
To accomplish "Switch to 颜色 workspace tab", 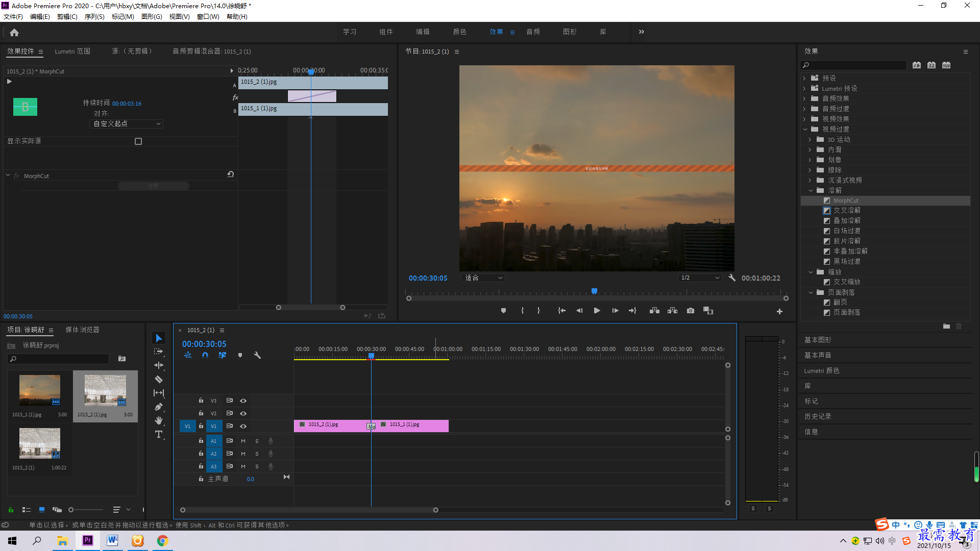I will coord(459,32).
